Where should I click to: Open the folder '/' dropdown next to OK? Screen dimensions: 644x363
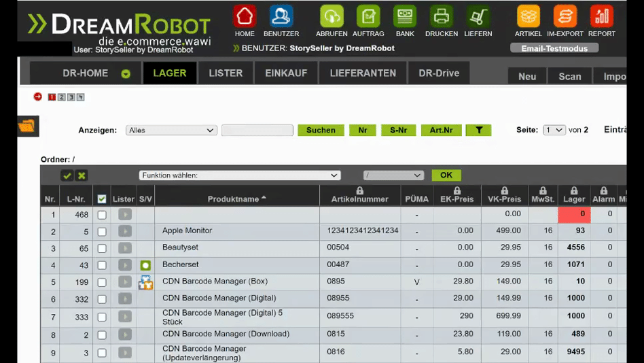point(393,175)
